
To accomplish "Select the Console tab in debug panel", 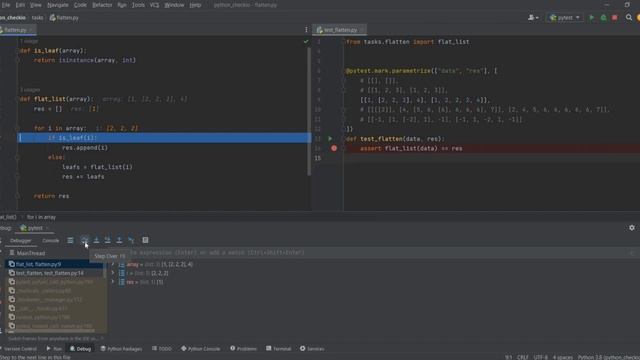I will [51, 240].
